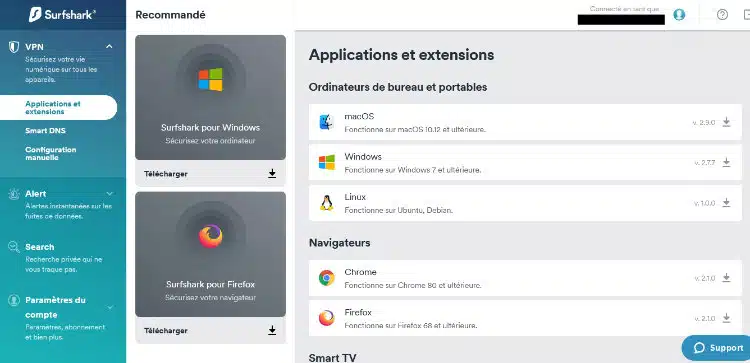Click download arrow under Windows card
Viewport: 750px width, 363px height.
coord(272,174)
